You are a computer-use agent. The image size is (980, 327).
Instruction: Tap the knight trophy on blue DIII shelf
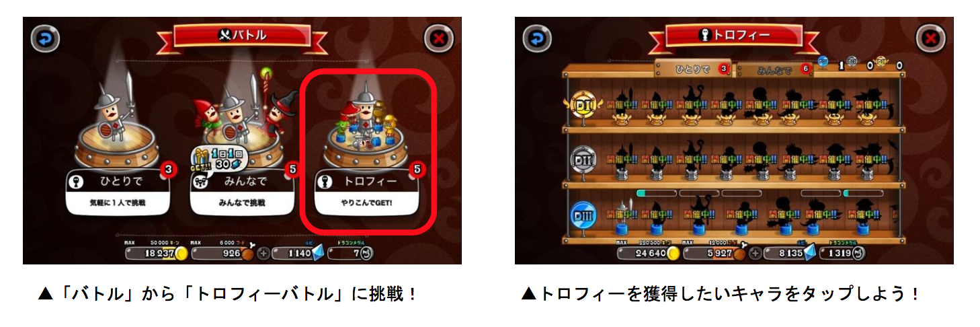(622, 217)
